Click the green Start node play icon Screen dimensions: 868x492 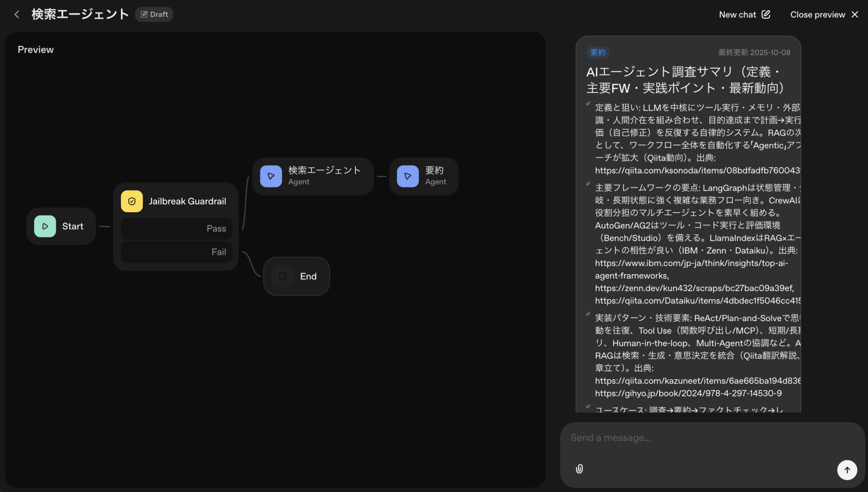tap(45, 226)
